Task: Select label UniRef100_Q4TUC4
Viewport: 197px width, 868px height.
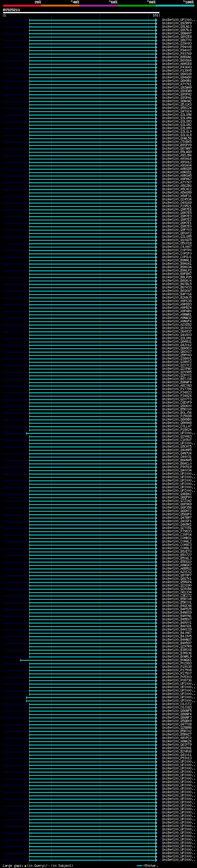Action: point(177,111)
